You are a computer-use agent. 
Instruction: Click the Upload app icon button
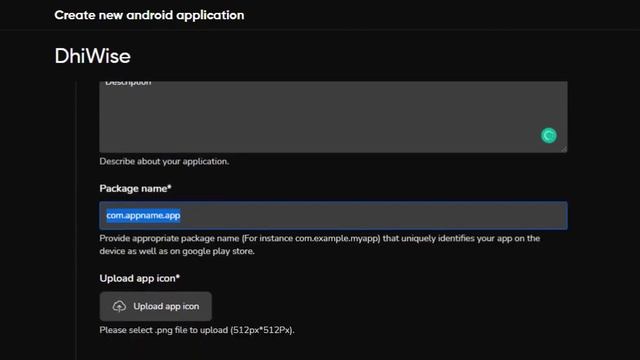156,306
